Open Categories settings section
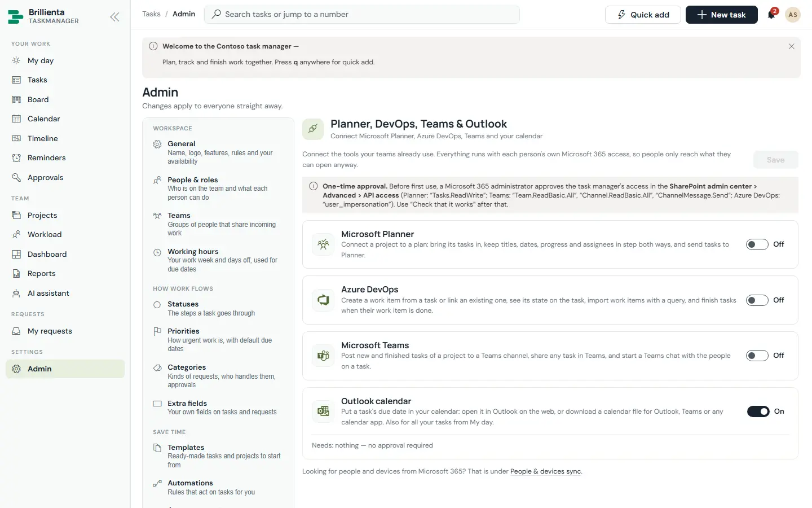 point(218,376)
